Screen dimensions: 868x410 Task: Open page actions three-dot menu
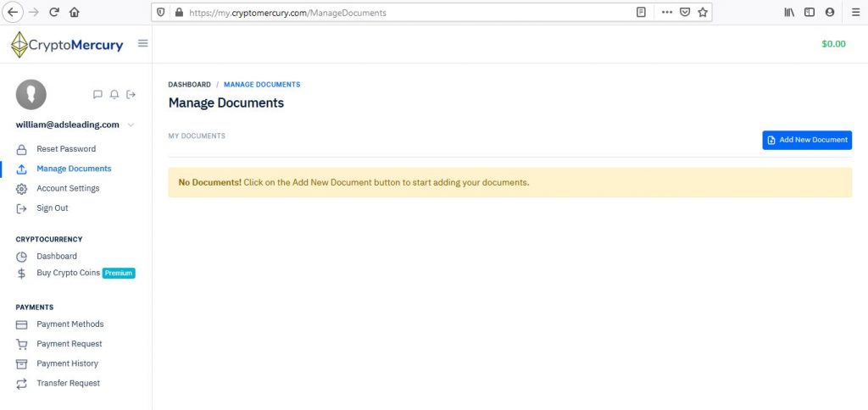coord(667,12)
